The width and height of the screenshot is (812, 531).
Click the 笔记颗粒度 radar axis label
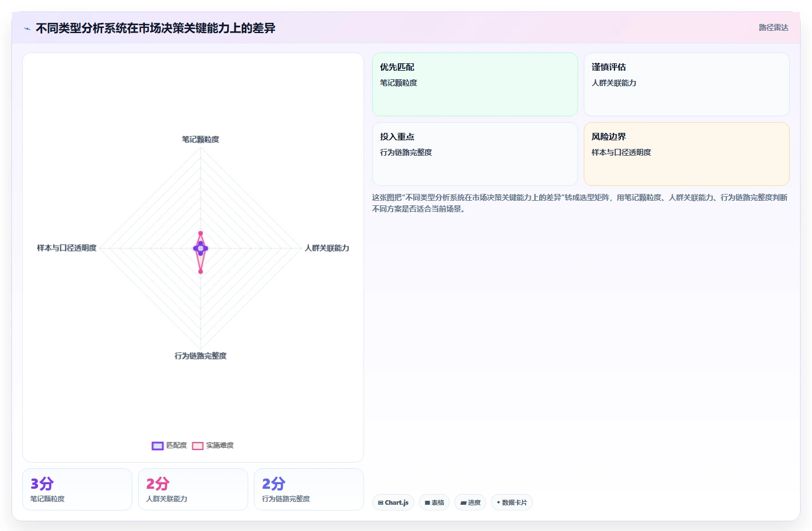click(200, 139)
